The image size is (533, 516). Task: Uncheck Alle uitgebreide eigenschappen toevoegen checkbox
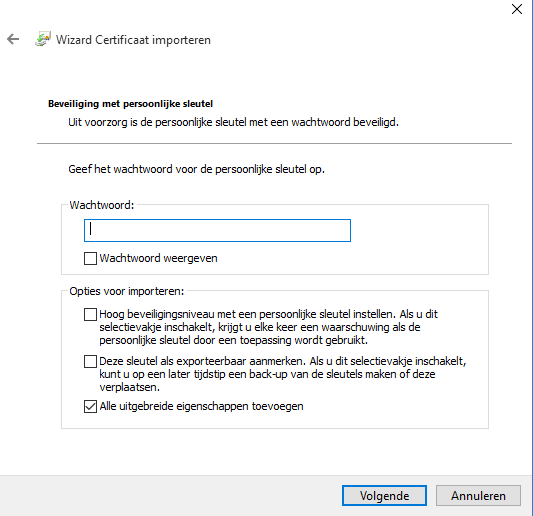click(x=90, y=407)
